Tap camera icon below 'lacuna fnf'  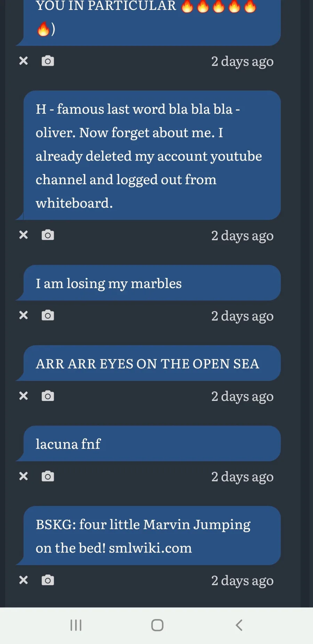tap(48, 476)
